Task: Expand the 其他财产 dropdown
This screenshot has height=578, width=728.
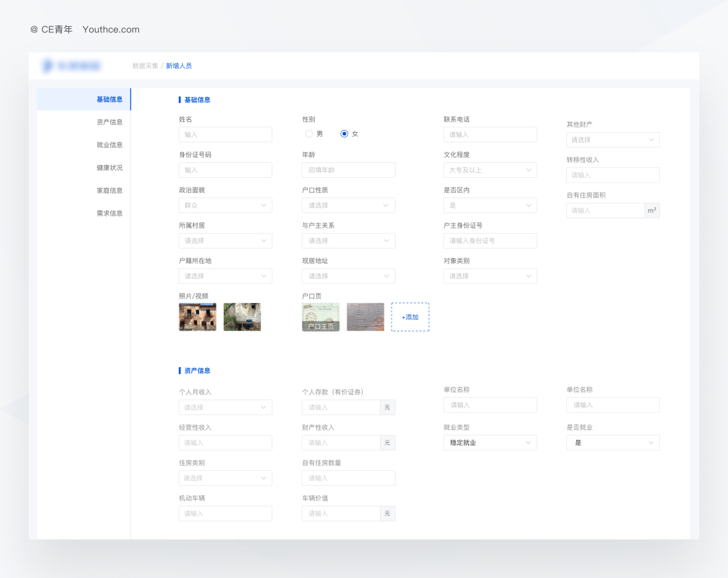Action: point(613,139)
